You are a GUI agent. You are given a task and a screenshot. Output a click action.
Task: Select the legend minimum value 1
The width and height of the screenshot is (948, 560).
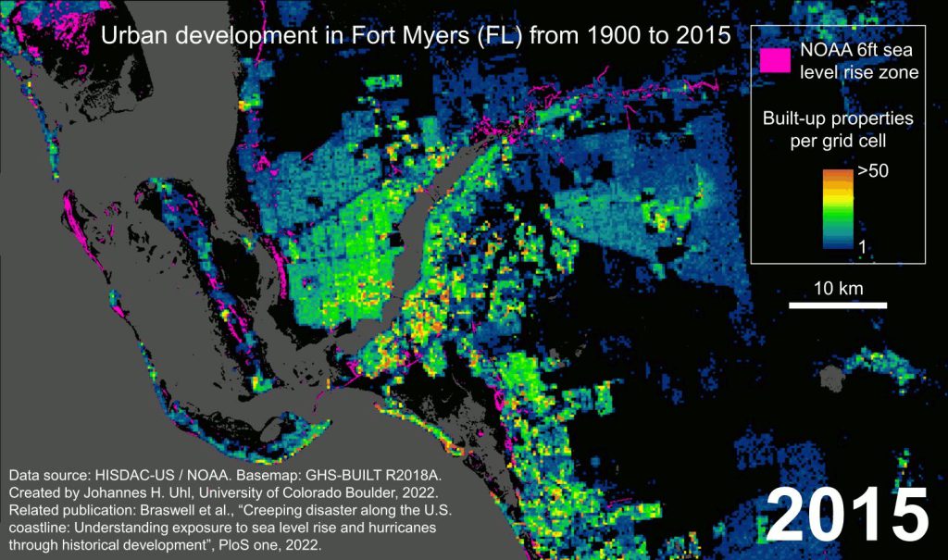(x=861, y=247)
